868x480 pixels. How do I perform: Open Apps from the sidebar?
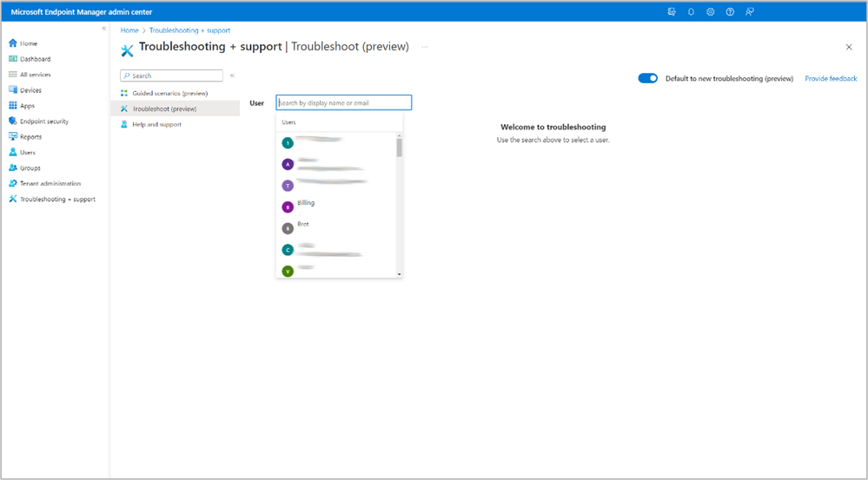pos(22,106)
